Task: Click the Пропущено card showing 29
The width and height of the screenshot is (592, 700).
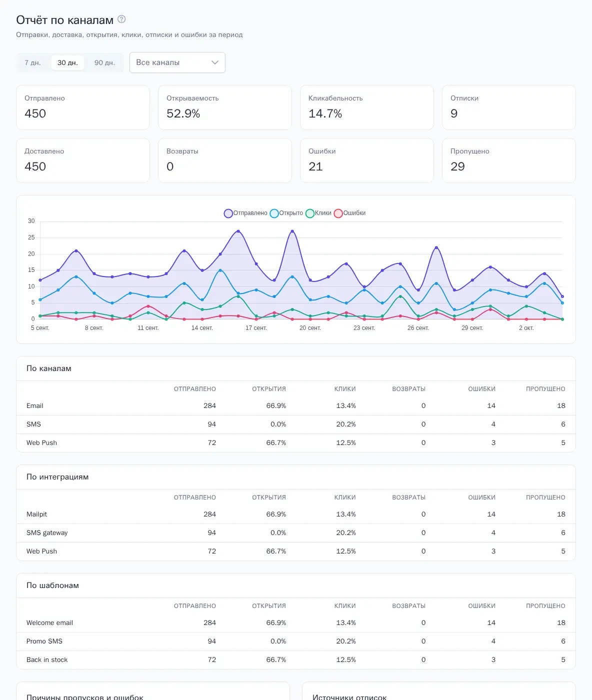Action: click(509, 160)
